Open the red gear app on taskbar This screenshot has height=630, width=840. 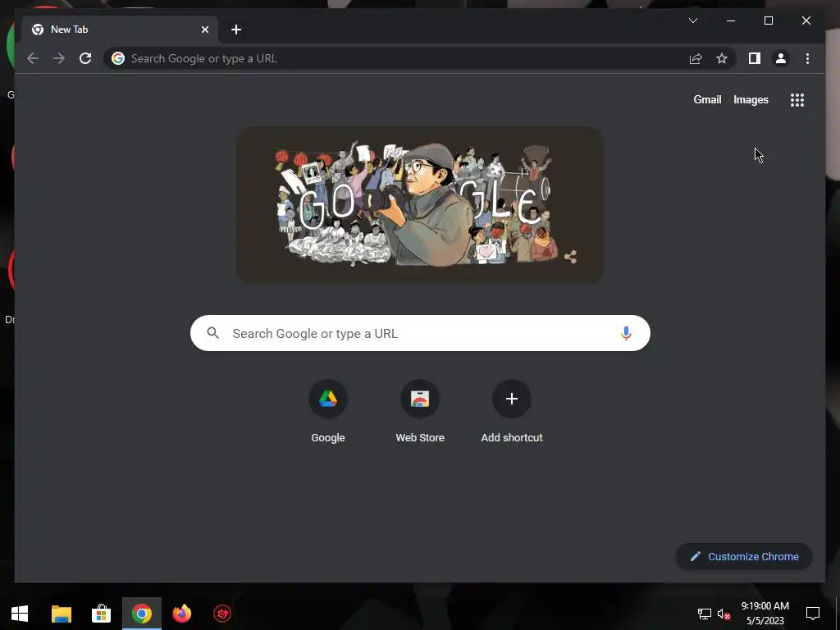coord(222,614)
